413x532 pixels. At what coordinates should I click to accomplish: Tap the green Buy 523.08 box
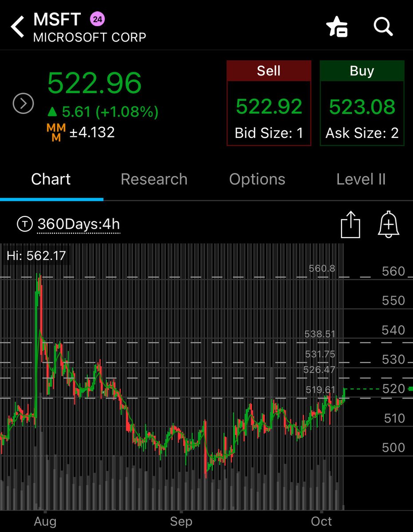point(362,103)
